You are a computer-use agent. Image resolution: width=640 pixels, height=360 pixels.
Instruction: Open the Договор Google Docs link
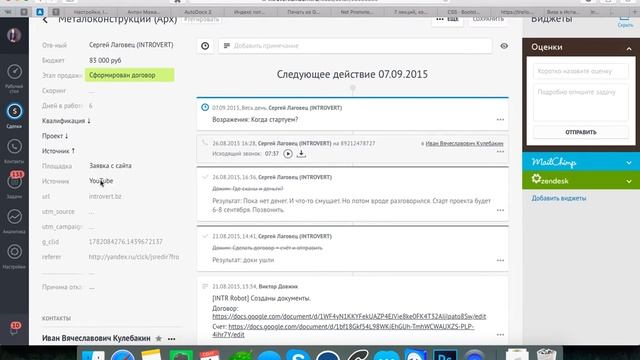pos(349,316)
